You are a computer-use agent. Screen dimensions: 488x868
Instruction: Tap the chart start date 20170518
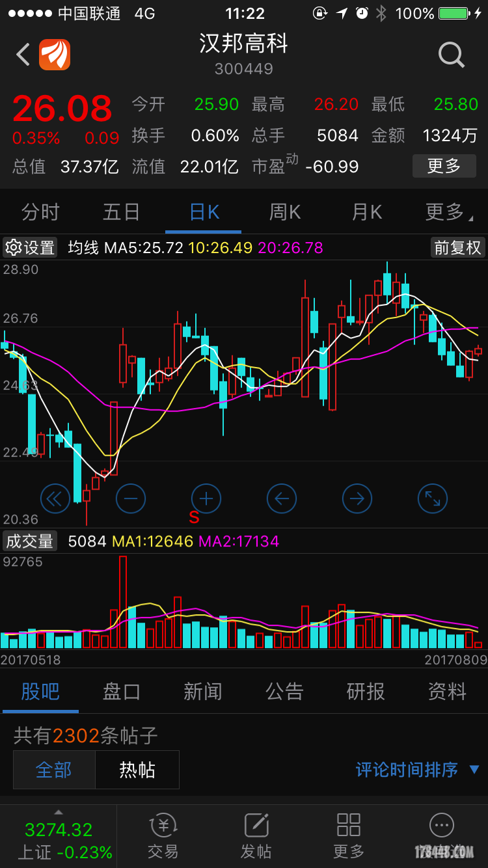(x=31, y=660)
